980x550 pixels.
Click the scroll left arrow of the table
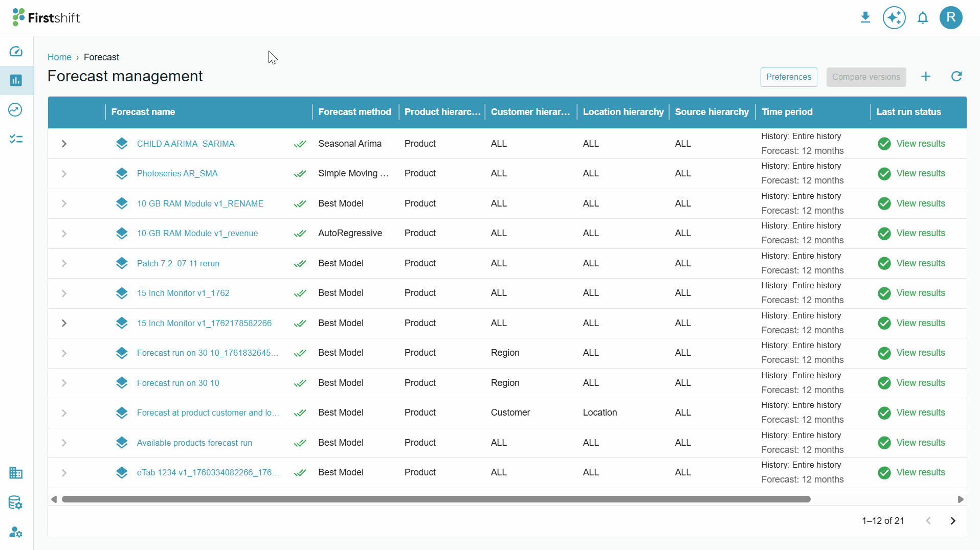coord(54,499)
